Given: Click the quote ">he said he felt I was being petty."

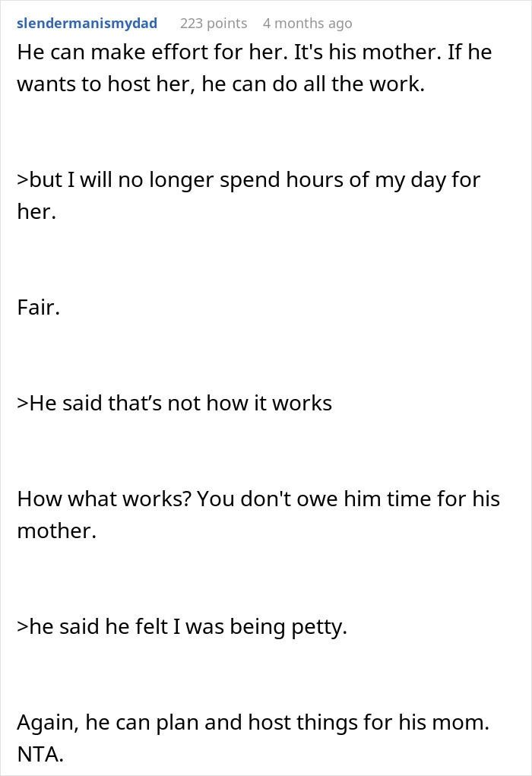Looking at the screenshot, I should pyautogui.click(x=182, y=628).
